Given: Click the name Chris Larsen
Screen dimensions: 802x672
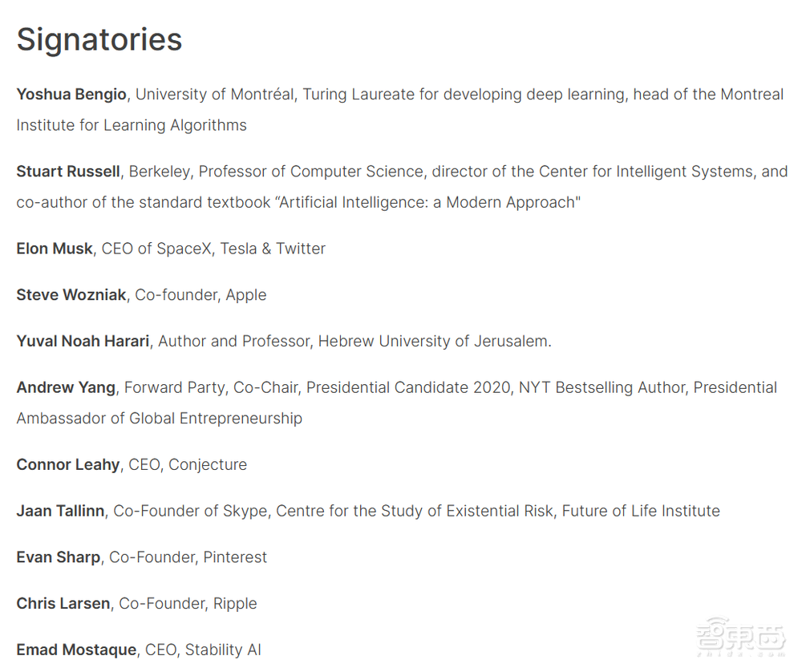Looking at the screenshot, I should point(63,604).
